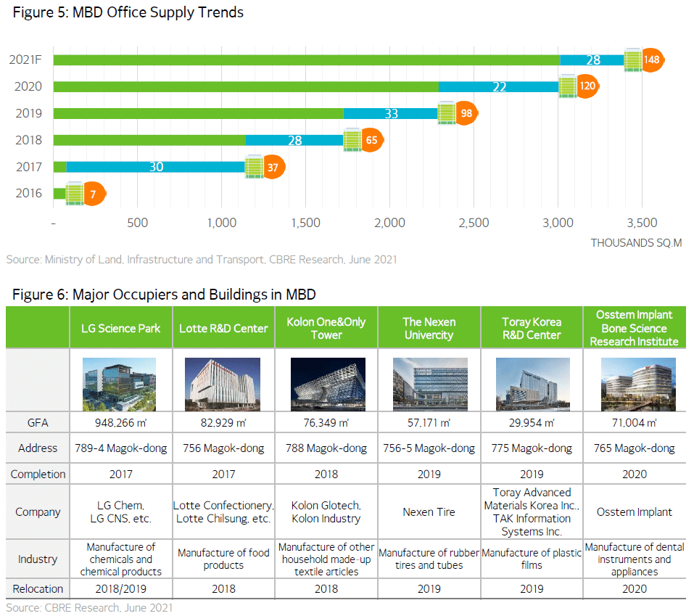The image size is (694, 616).
Task: Click 'The Nexen Univercity' column header
Action: coord(429,328)
